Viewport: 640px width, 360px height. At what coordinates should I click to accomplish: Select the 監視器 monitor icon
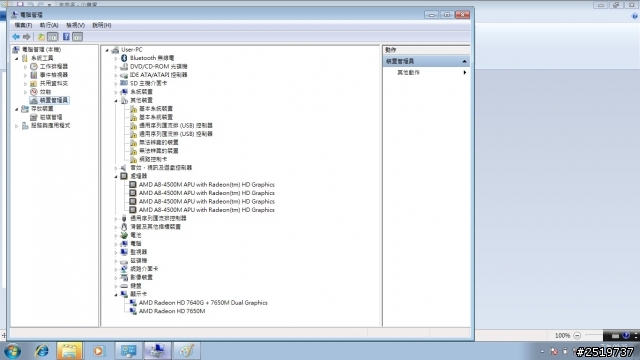[x=124, y=252]
